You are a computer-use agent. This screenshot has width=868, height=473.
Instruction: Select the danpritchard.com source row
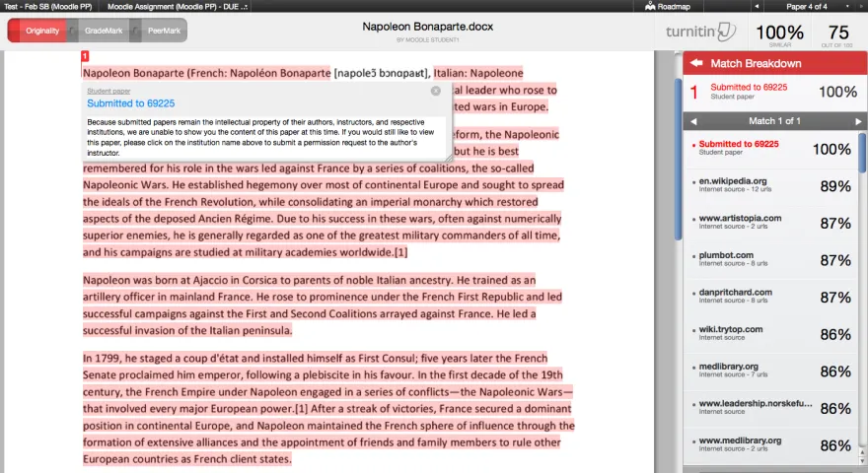click(770, 297)
